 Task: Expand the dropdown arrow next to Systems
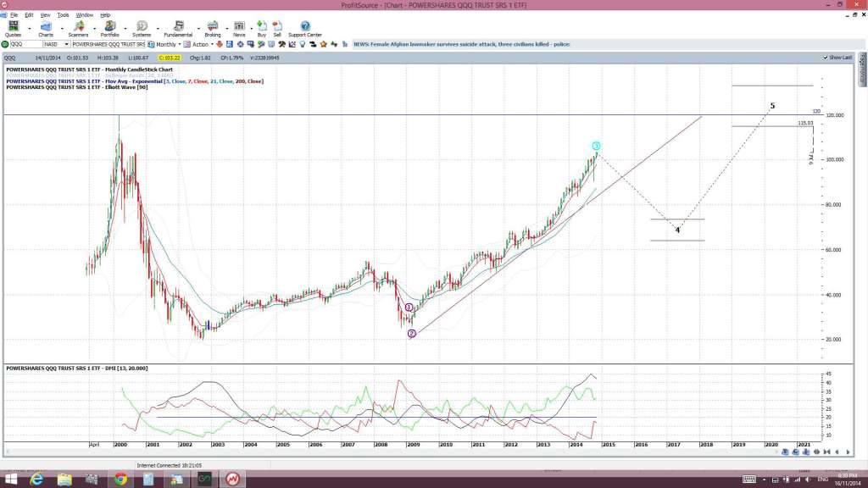[158, 28]
